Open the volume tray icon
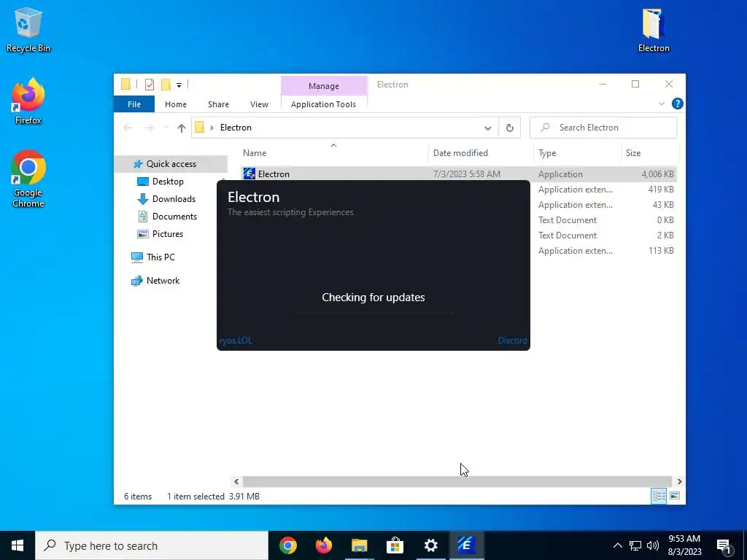 point(653,545)
